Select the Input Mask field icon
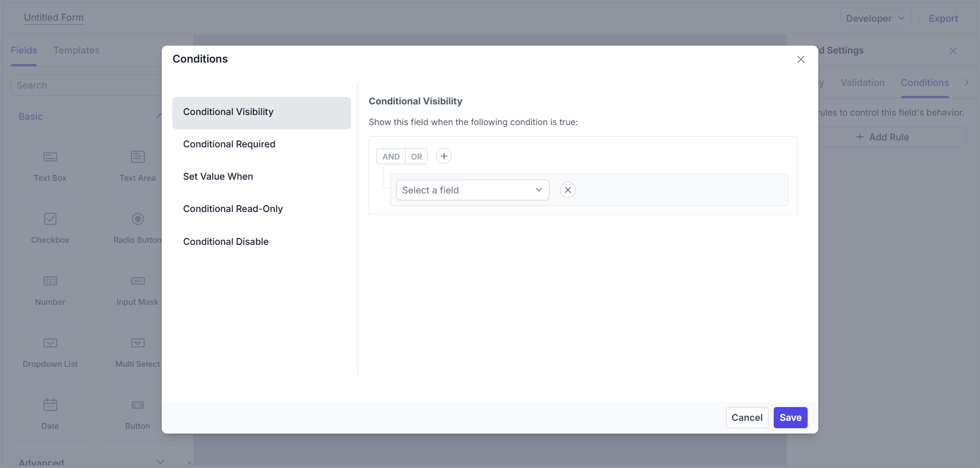Viewport: 980px width, 468px height. [137, 281]
